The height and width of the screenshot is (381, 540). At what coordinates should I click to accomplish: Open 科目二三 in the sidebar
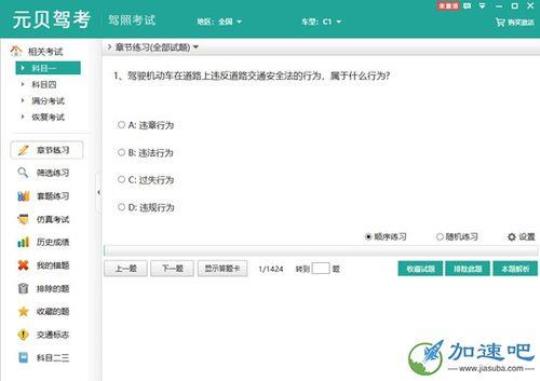[44, 358]
